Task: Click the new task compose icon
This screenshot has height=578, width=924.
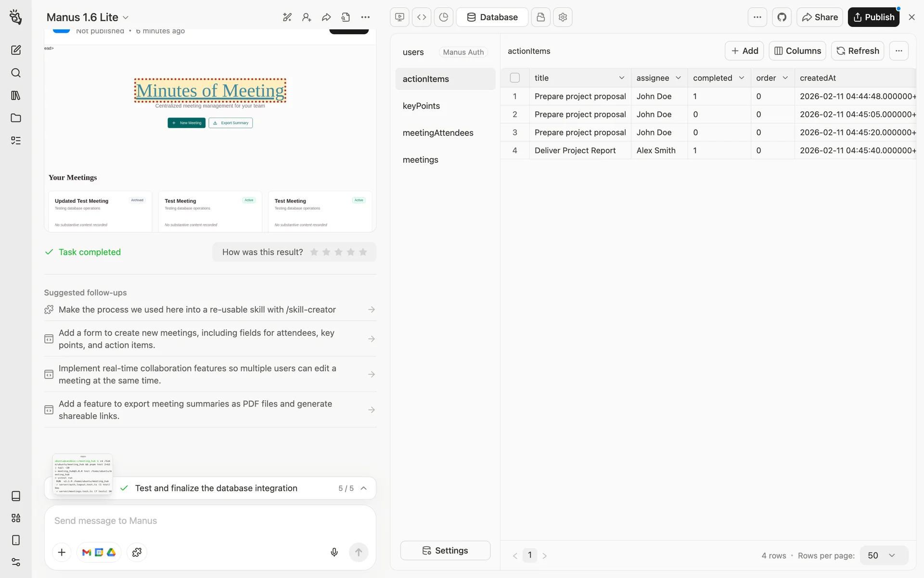Action: click(16, 50)
